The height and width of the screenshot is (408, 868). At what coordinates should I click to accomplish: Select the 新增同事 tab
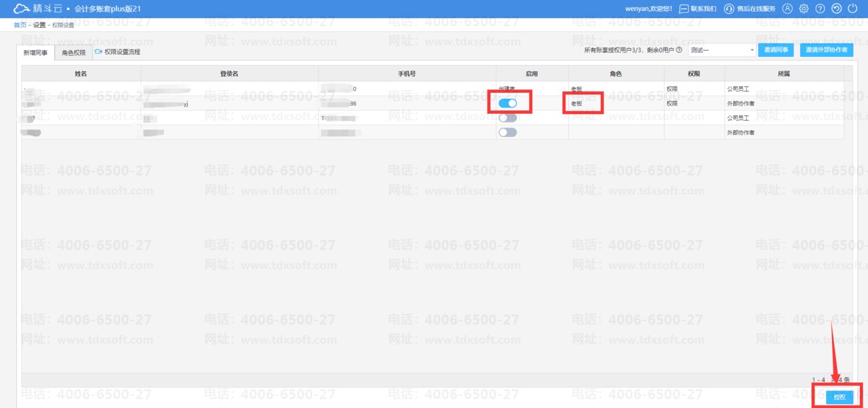point(35,52)
